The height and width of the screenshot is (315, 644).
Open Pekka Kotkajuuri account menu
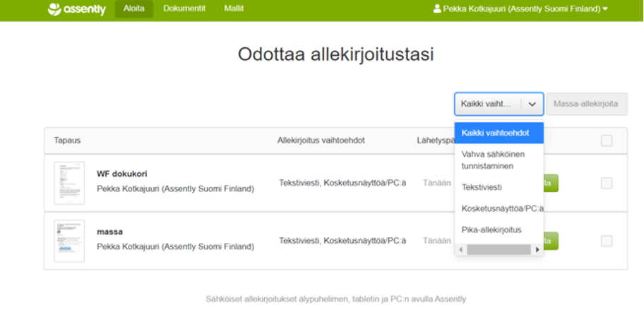pos(520,8)
